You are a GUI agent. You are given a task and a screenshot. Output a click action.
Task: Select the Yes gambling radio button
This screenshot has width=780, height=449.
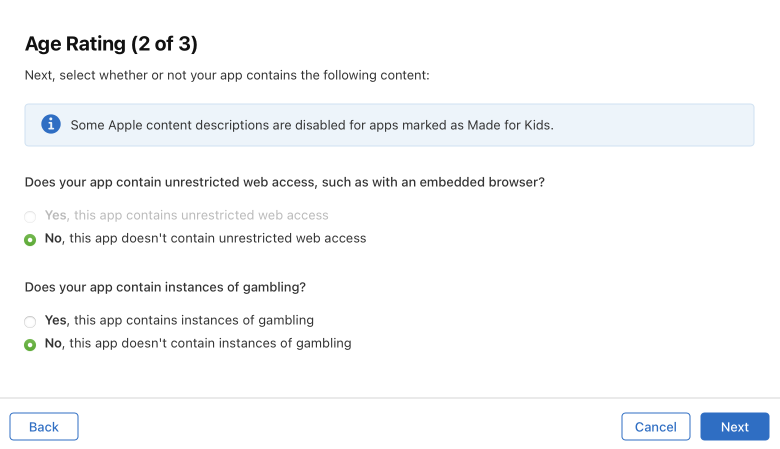pos(30,322)
